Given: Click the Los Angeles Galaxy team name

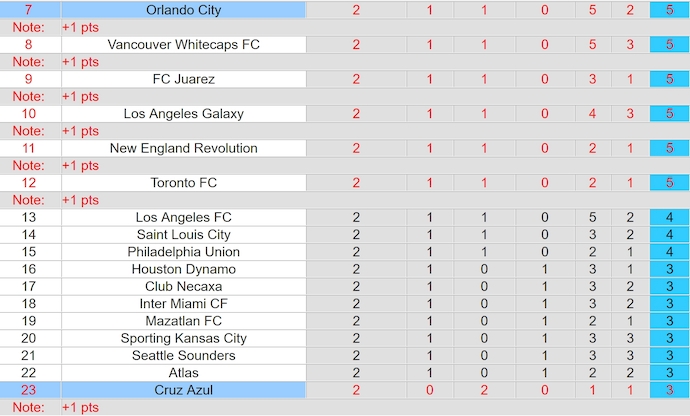Looking at the screenshot, I should click(184, 114).
